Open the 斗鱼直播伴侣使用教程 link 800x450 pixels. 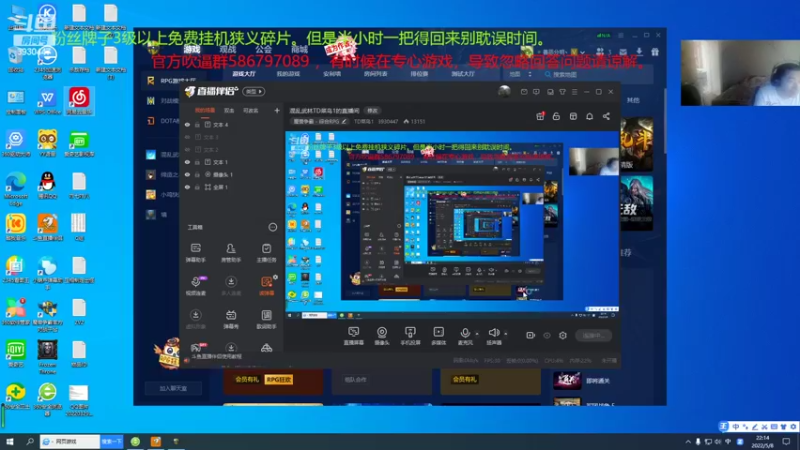(217, 357)
